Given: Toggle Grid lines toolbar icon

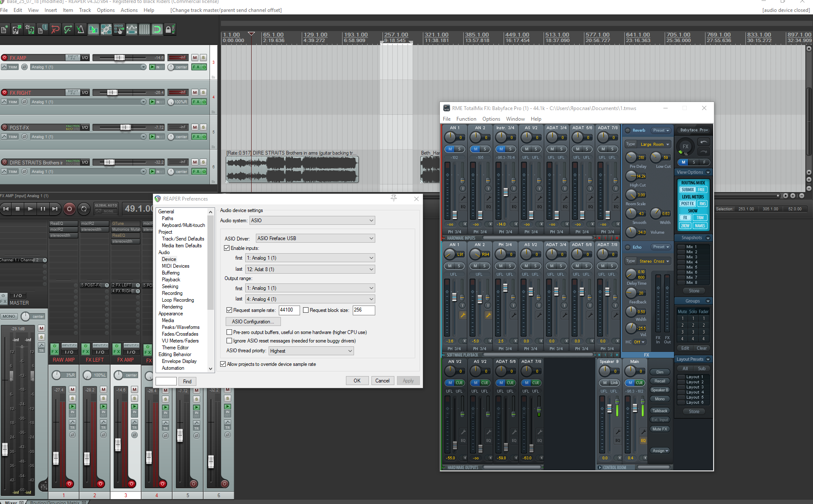Looking at the screenshot, I should pyautogui.click(x=144, y=29).
